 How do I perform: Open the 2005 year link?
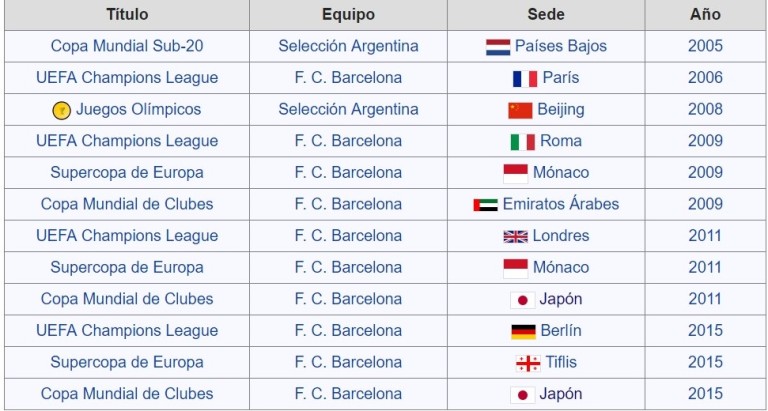point(705,46)
